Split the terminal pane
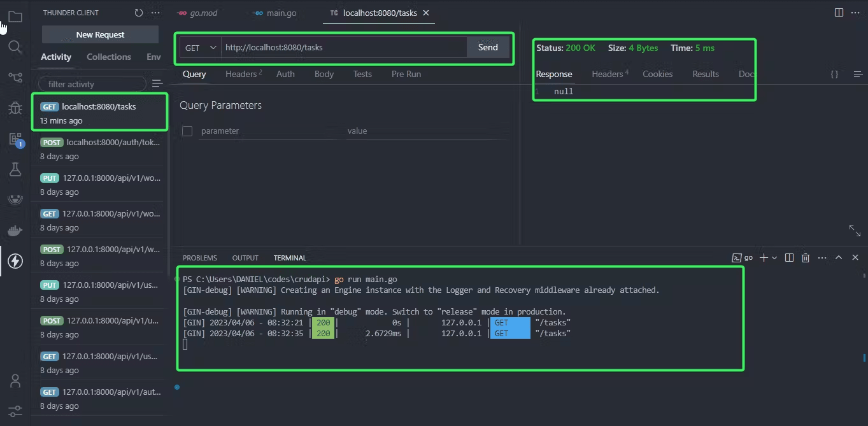Viewport: 868px width, 426px height. point(790,257)
